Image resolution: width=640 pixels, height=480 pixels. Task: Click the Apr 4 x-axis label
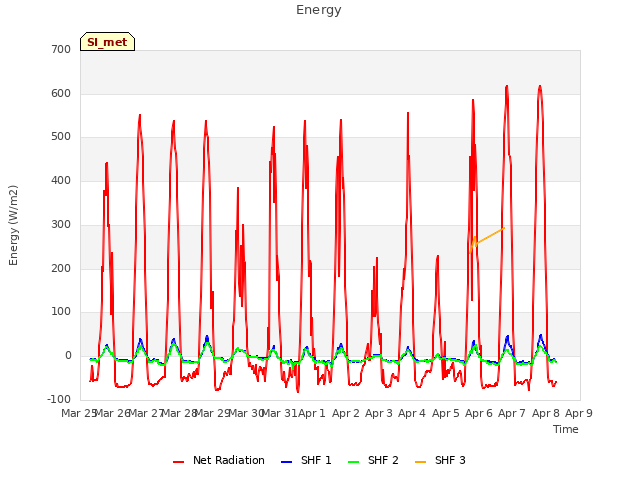click(x=412, y=413)
